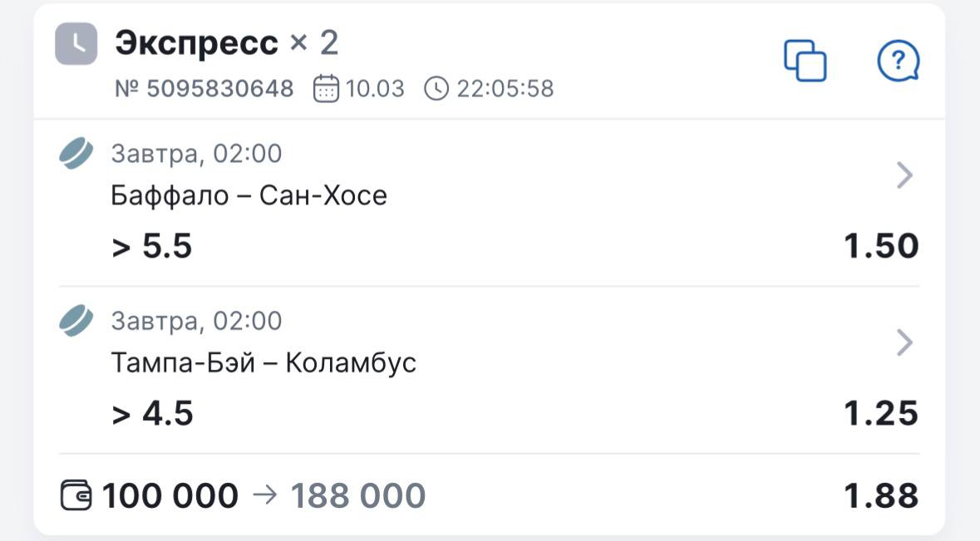This screenshot has width=980, height=541.
Task: Click the > 5.5 total outcome
Action: click(152, 246)
